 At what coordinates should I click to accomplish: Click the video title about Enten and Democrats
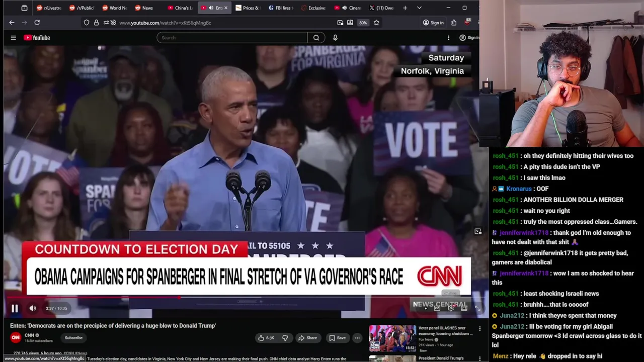pos(113,326)
